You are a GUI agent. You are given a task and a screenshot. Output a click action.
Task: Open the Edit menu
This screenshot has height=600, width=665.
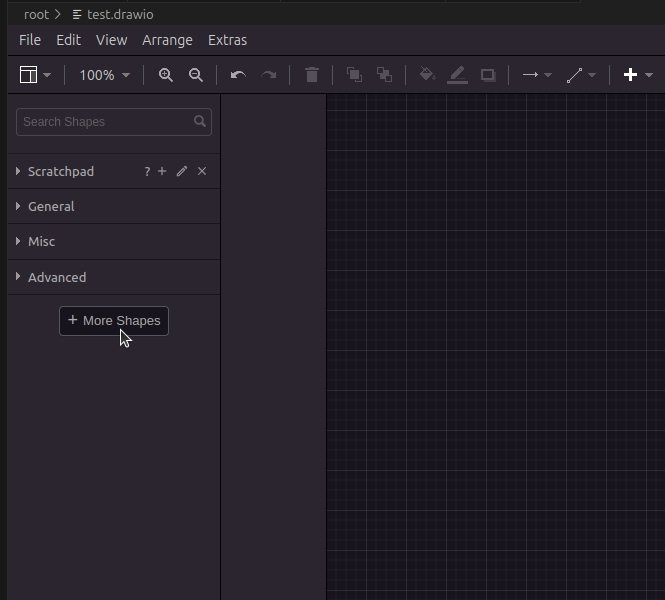point(68,40)
